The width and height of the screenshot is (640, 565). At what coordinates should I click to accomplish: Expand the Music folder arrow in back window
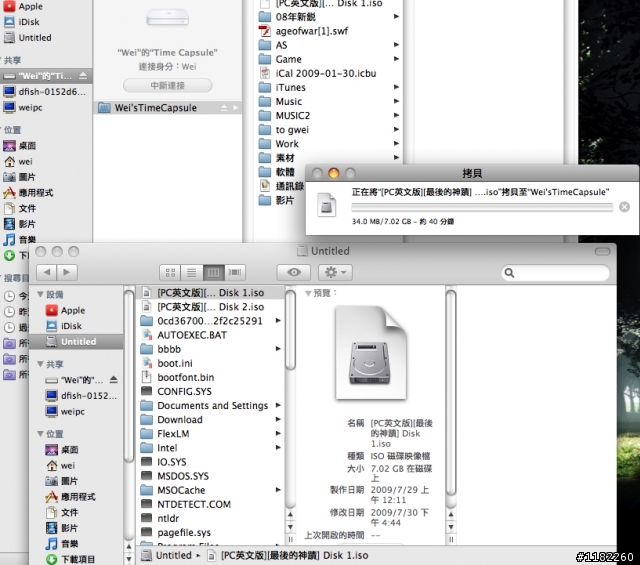[x=396, y=101]
